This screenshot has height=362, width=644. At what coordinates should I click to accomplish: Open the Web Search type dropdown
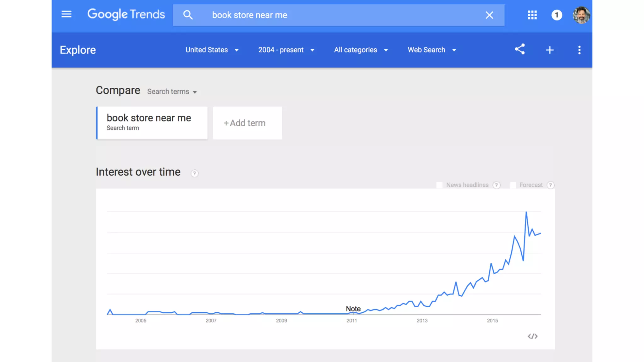(432, 50)
